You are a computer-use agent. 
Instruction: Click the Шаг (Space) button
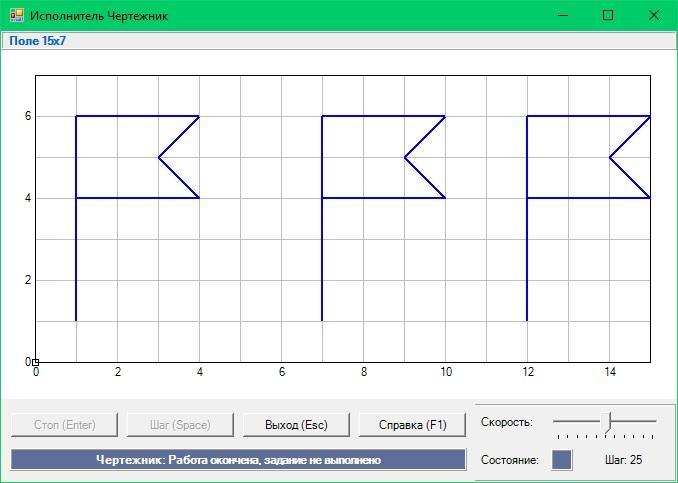coord(180,425)
